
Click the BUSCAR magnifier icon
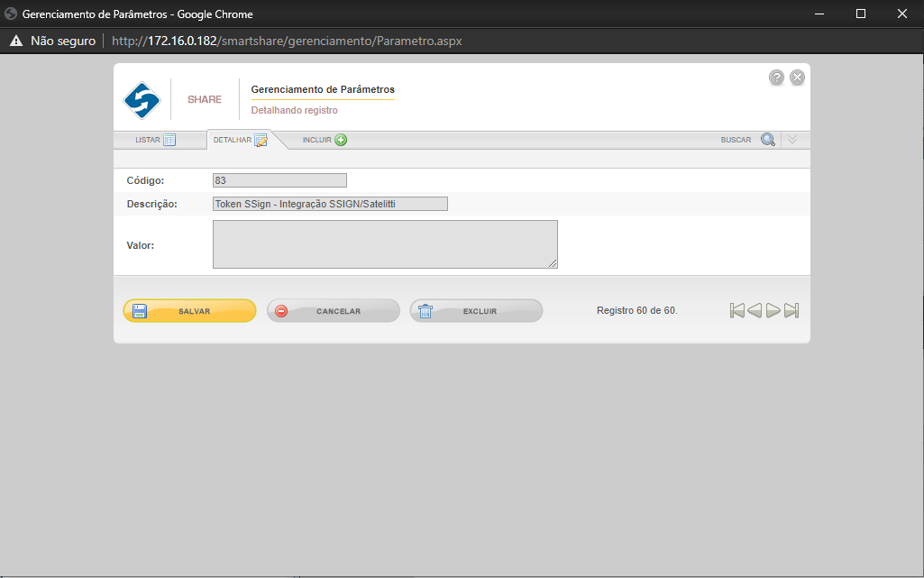coord(767,140)
